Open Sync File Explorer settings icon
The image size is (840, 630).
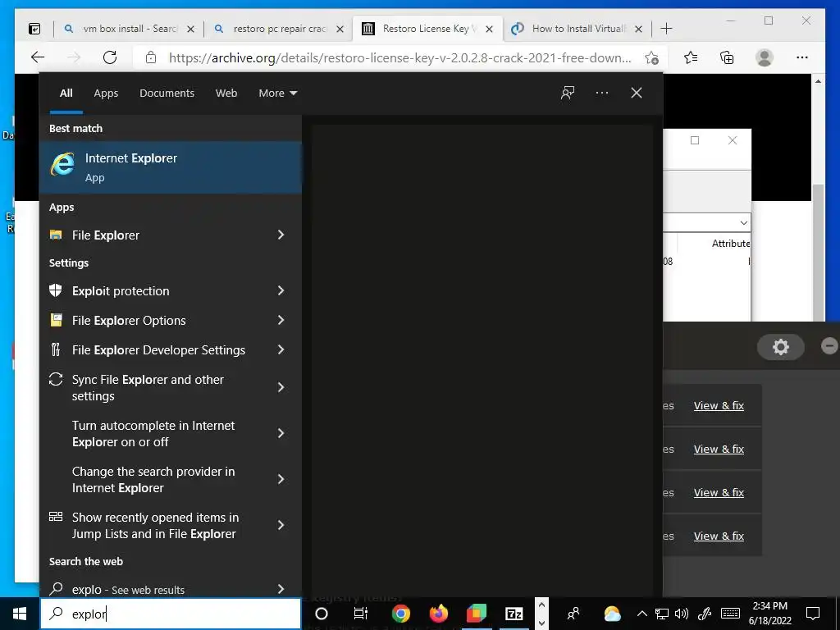[x=56, y=379]
